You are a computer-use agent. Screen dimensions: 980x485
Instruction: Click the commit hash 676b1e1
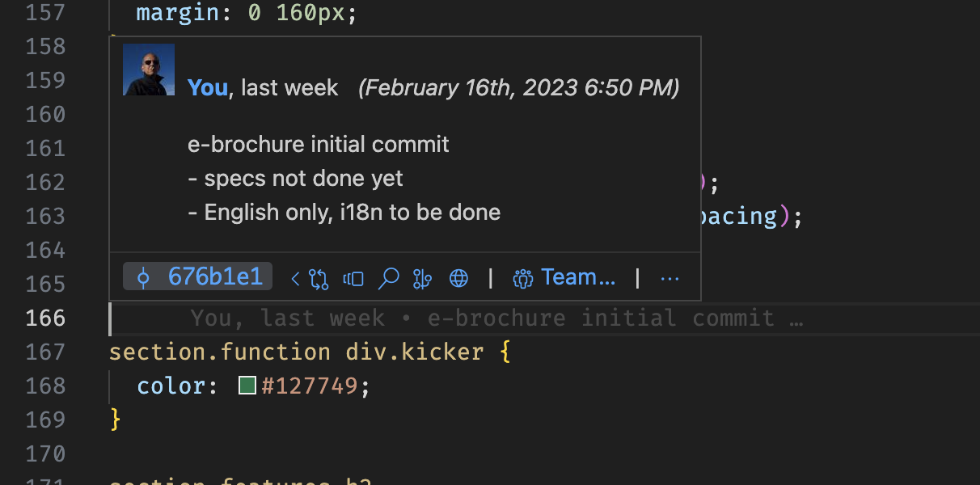(x=216, y=276)
